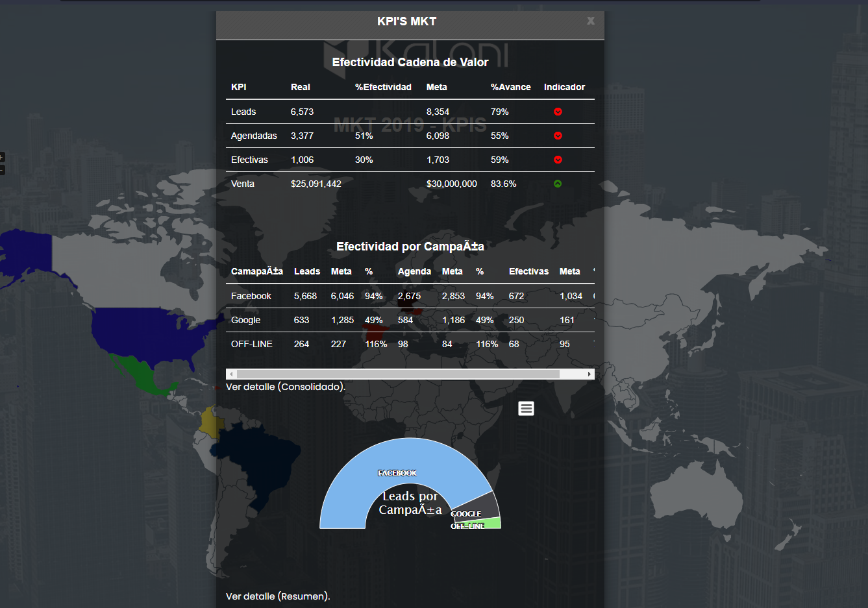Open Ver detalle (Consolidado) link

click(x=285, y=387)
